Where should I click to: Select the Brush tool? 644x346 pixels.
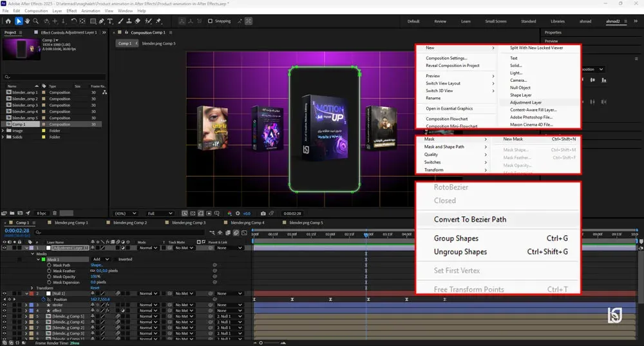121,21
